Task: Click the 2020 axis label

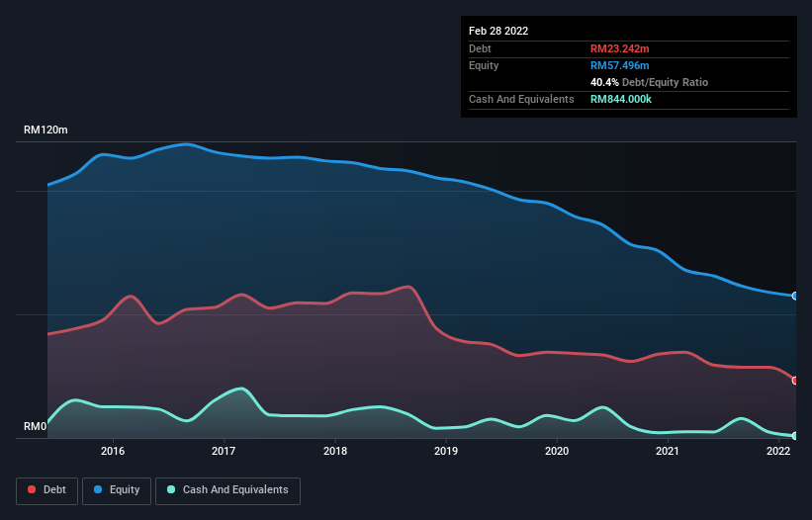Action: point(557,451)
